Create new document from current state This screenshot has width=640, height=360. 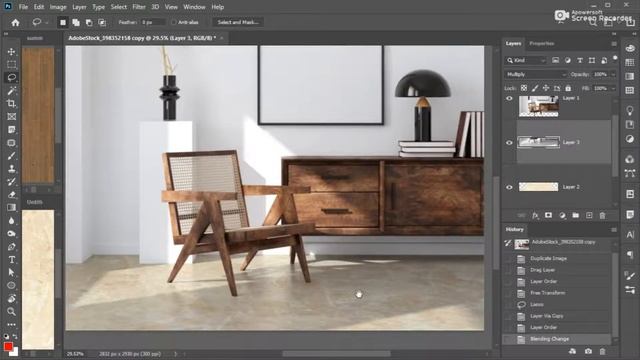coord(573,351)
